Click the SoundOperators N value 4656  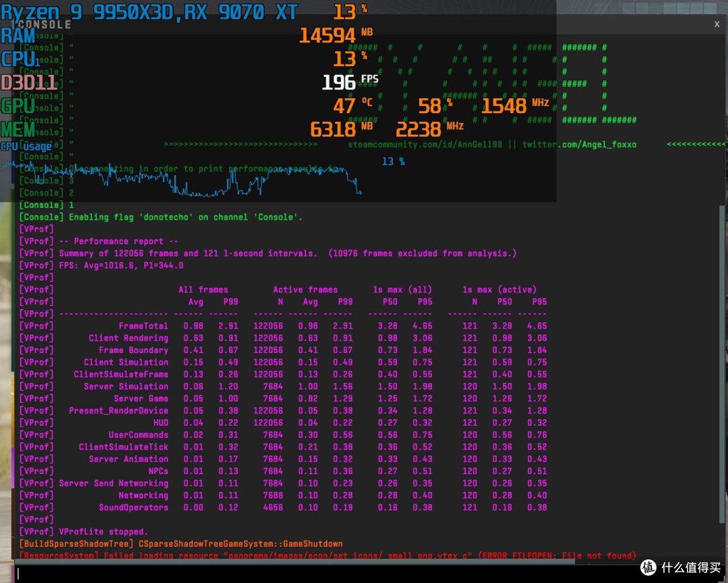click(273, 508)
